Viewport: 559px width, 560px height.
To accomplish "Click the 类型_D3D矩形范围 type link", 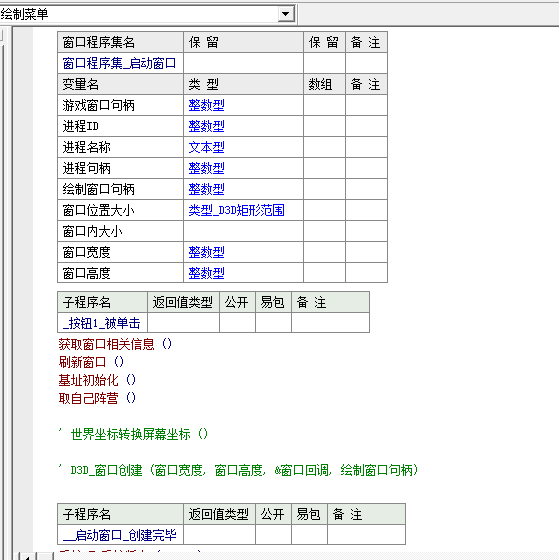I will pos(236,211).
